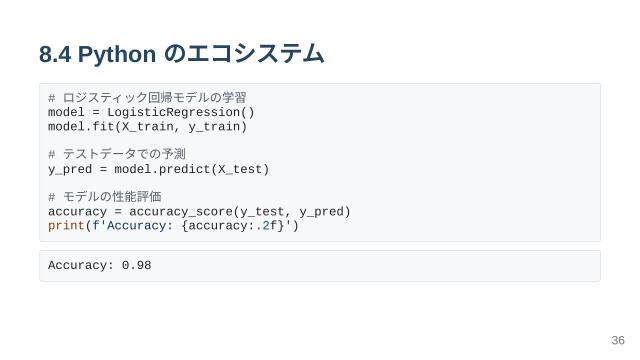Click the orange 'print' keyword

pyautogui.click(x=66, y=226)
